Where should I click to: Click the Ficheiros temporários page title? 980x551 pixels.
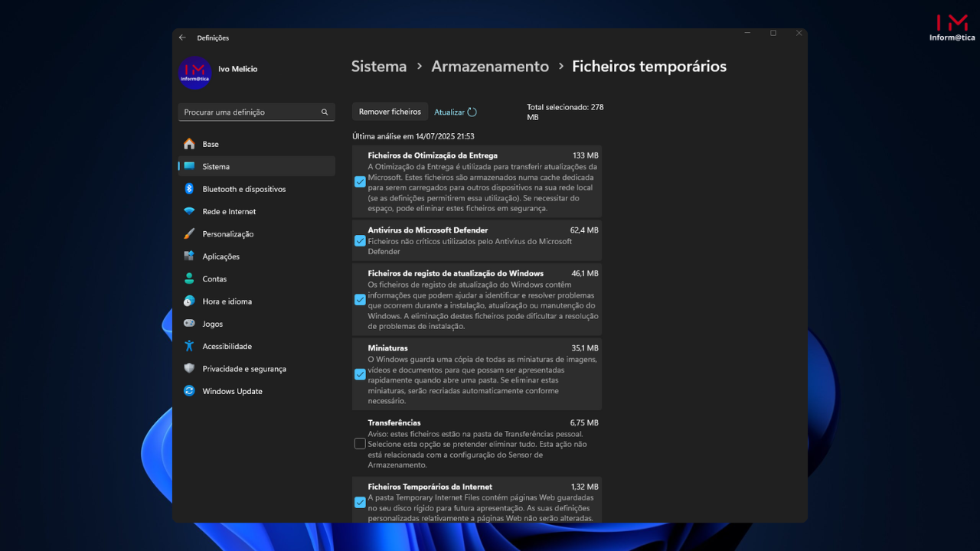(x=649, y=67)
